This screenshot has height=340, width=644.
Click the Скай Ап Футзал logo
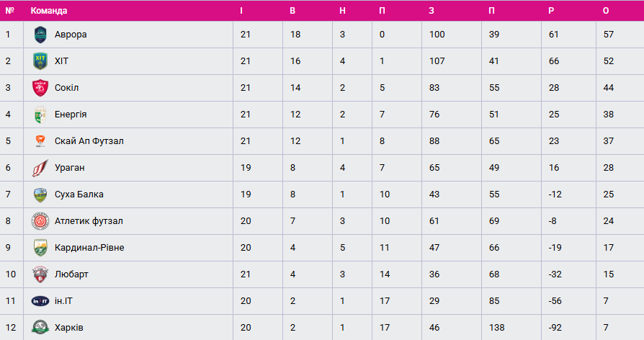tap(40, 140)
